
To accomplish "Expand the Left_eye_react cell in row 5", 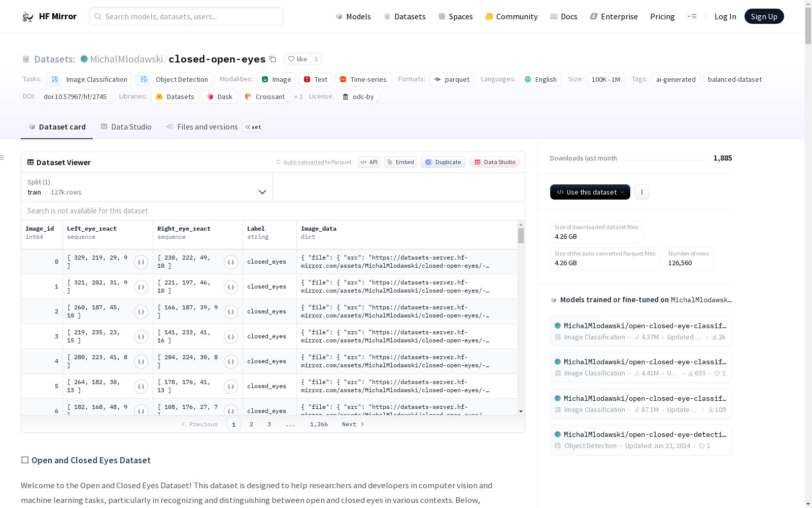I will tap(141, 387).
